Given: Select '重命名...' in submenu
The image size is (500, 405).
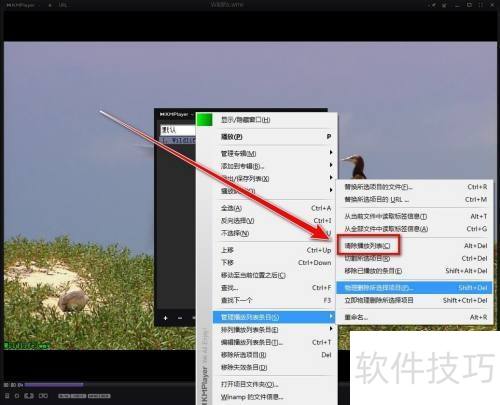Looking at the screenshot, I should (x=415, y=317).
